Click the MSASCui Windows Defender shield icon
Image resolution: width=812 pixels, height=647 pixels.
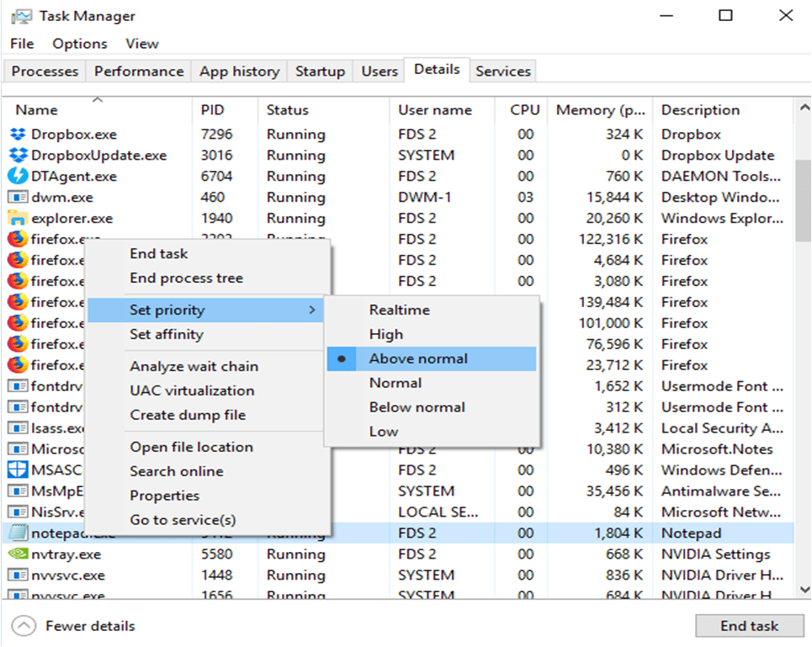(18, 470)
